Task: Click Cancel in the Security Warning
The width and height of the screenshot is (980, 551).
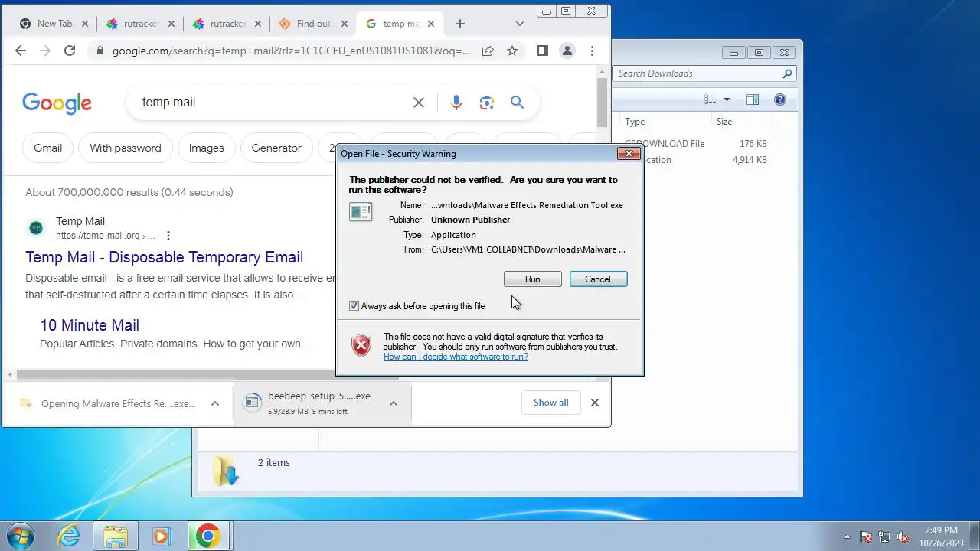Action: (598, 279)
